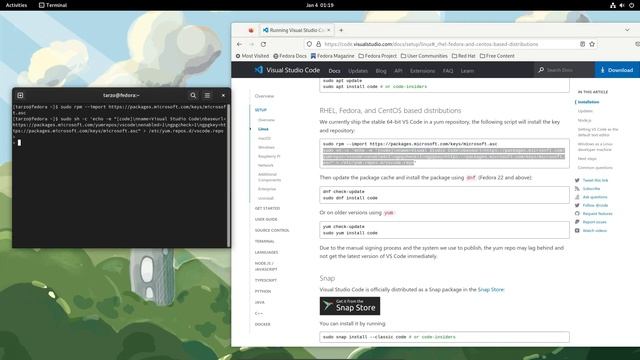This screenshot has height=360, width=640.
Task: Expand the User Communities bookmark folder
Action: click(x=424, y=56)
